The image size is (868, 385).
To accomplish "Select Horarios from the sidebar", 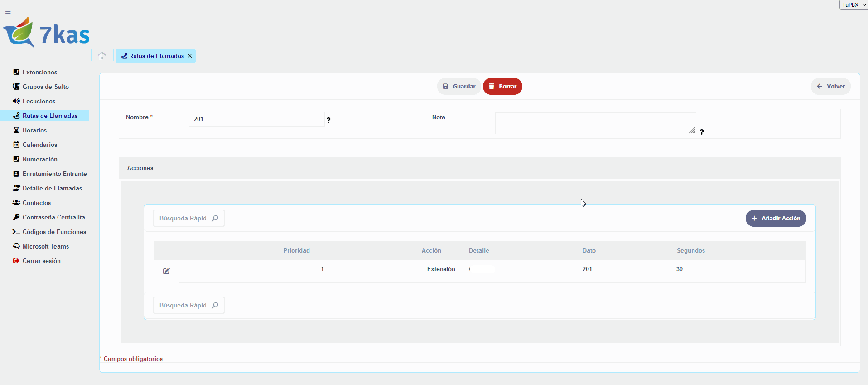I will [x=34, y=130].
